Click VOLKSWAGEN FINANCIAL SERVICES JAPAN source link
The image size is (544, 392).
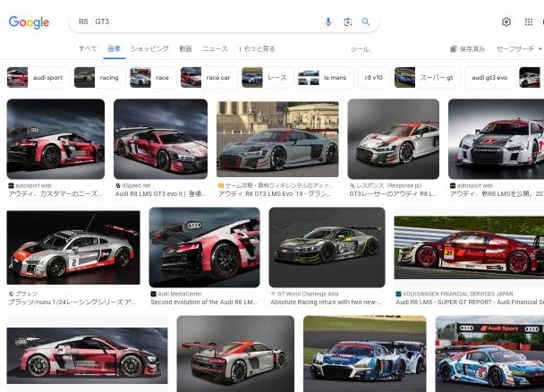pyautogui.click(x=455, y=294)
